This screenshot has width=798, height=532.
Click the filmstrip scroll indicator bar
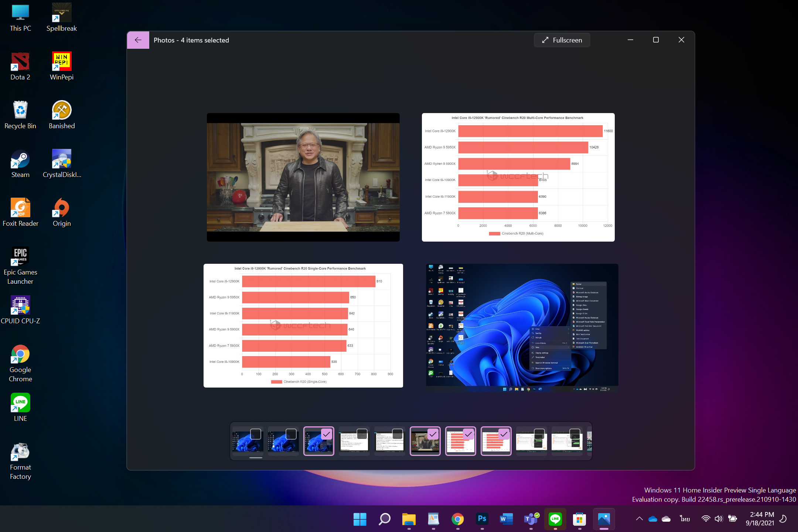(x=256, y=457)
